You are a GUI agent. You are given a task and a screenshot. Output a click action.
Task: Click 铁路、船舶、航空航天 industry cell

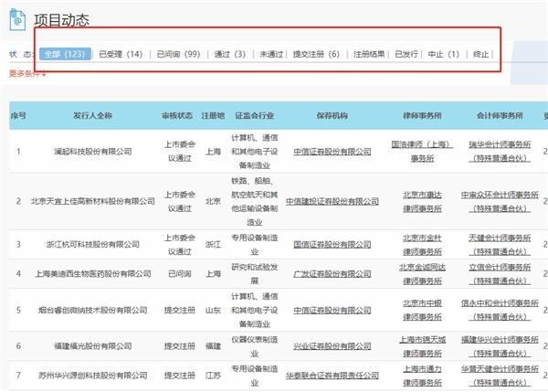(x=255, y=201)
